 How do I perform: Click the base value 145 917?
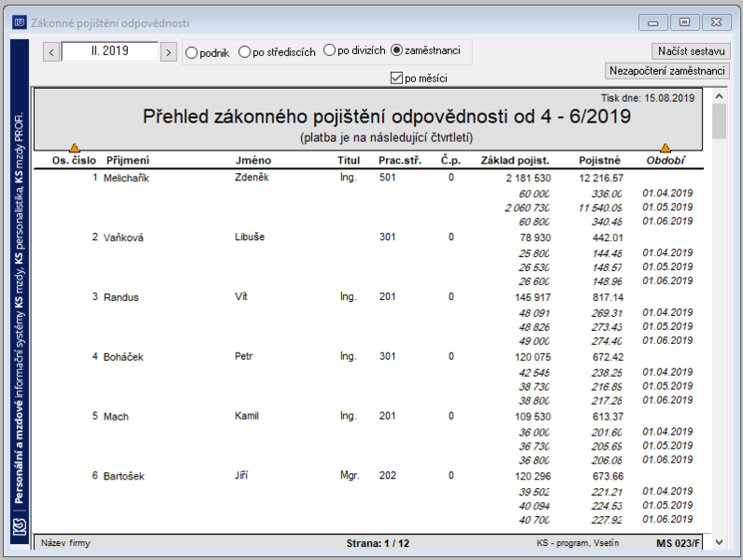(x=533, y=297)
